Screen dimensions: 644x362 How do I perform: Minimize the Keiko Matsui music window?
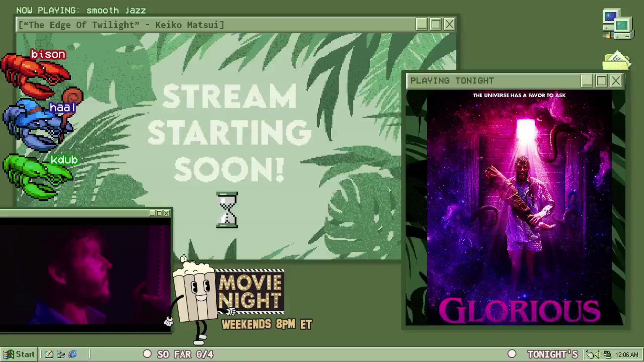(421, 24)
